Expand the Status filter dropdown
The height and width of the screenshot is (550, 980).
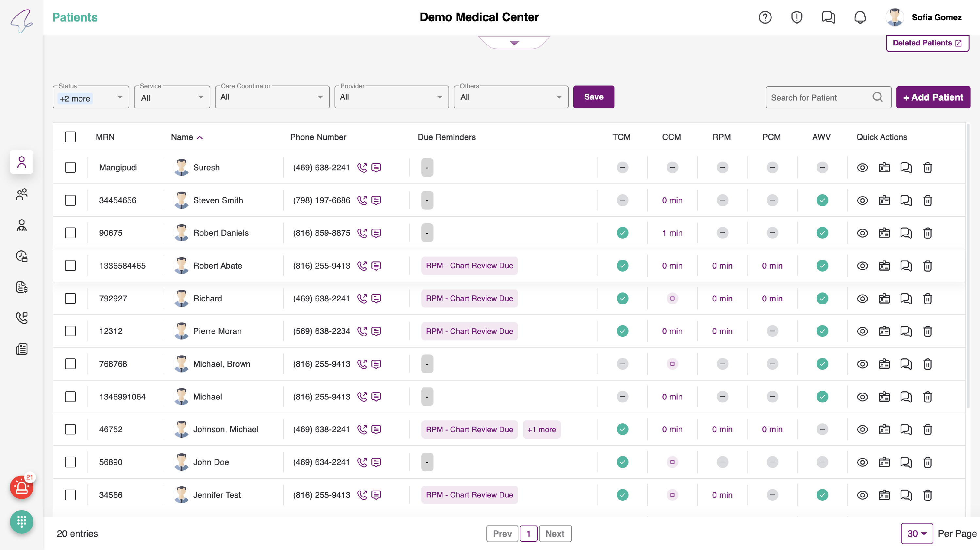coord(120,97)
